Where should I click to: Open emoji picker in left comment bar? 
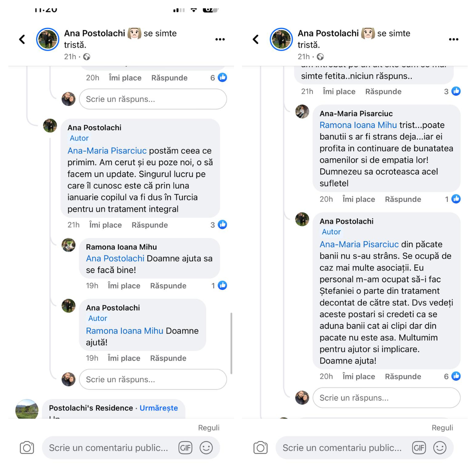point(206,448)
